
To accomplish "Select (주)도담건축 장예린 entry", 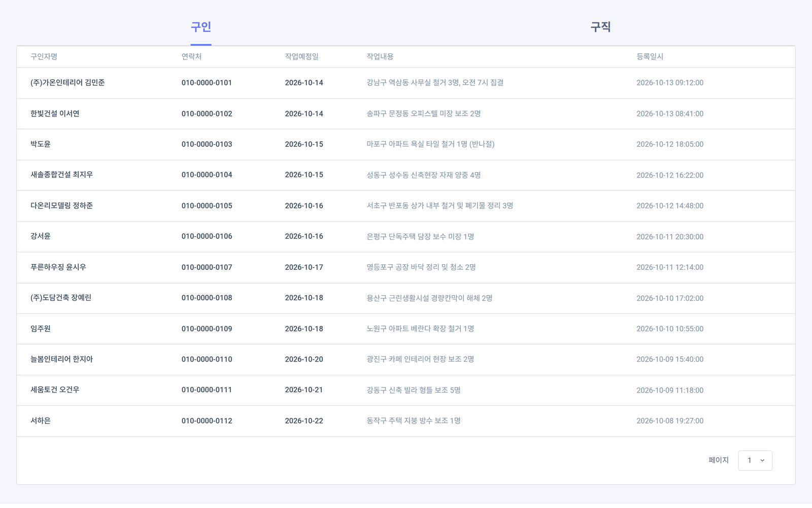I will pos(61,298).
